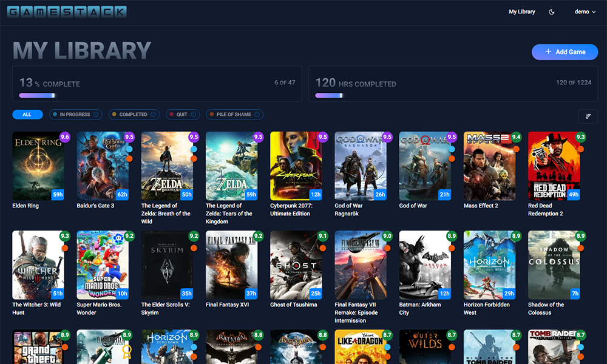Open the God of War Ragnarök title

point(349,210)
